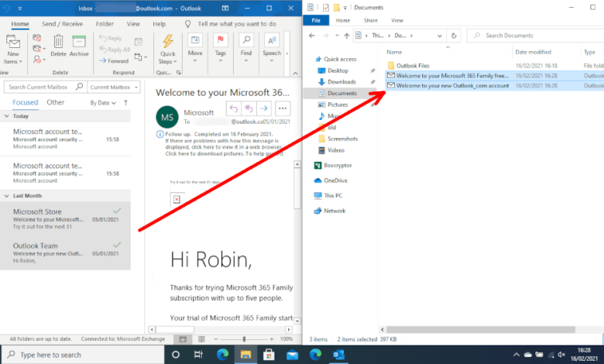Open the Mail app icon on taskbar

point(293,355)
